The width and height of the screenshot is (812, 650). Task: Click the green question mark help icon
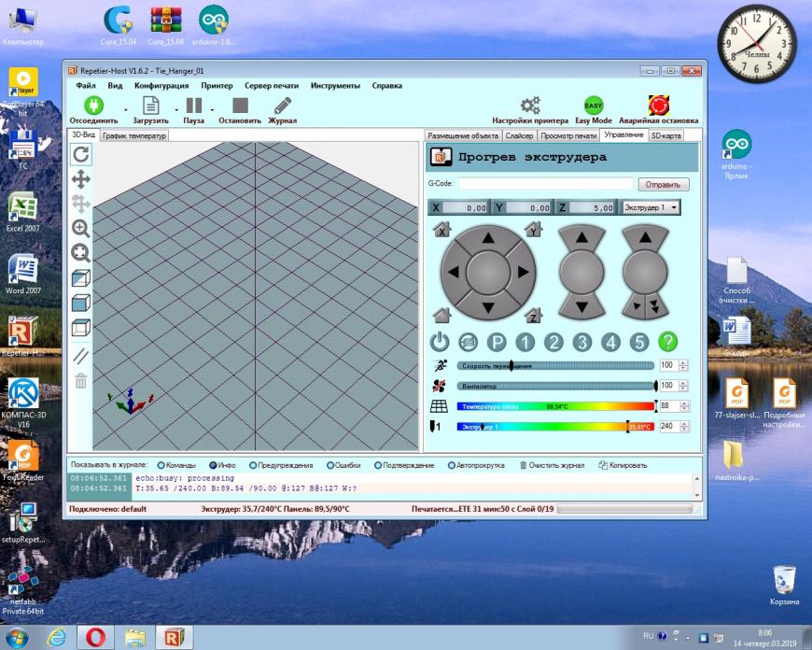click(667, 342)
